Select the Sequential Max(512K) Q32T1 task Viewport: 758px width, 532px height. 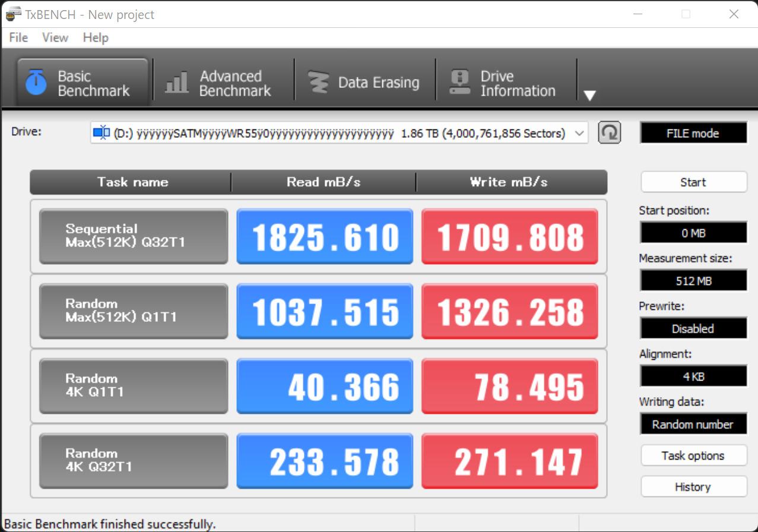[x=134, y=236]
